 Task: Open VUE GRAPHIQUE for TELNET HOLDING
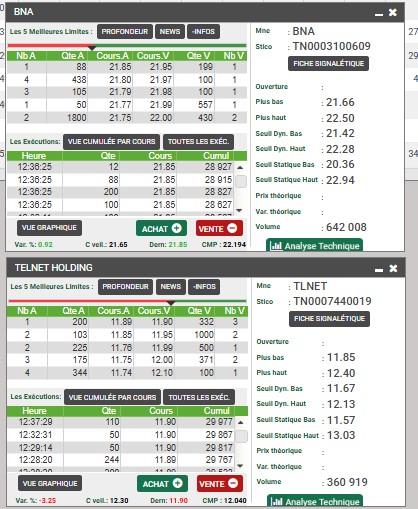coord(50,483)
